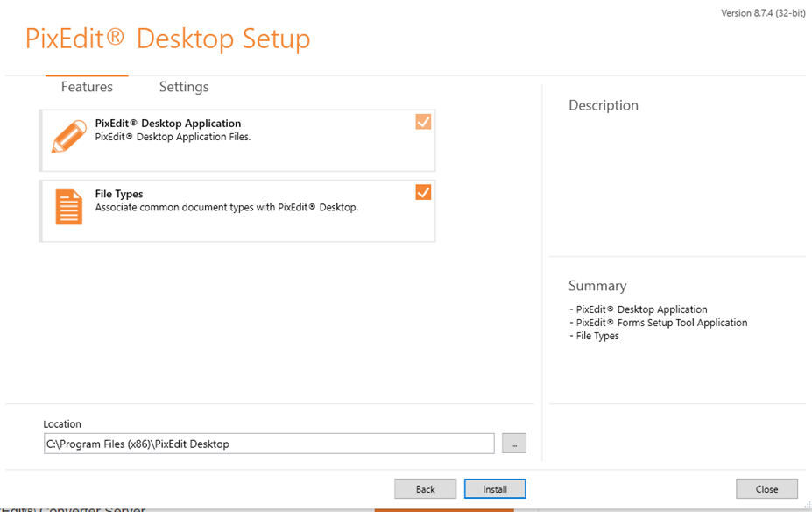Viewport: 812px width, 512px height.
Task: Open the Settings tab
Action: point(184,87)
